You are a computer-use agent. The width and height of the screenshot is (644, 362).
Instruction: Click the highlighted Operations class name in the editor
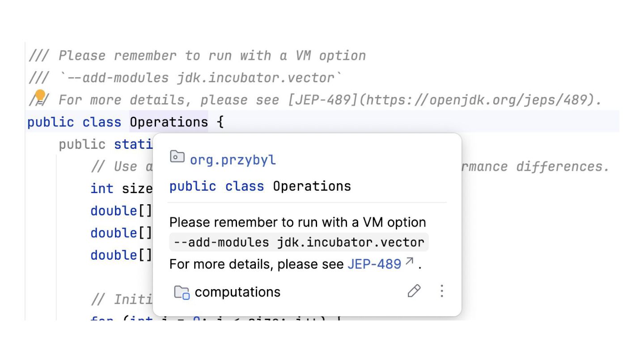click(169, 122)
